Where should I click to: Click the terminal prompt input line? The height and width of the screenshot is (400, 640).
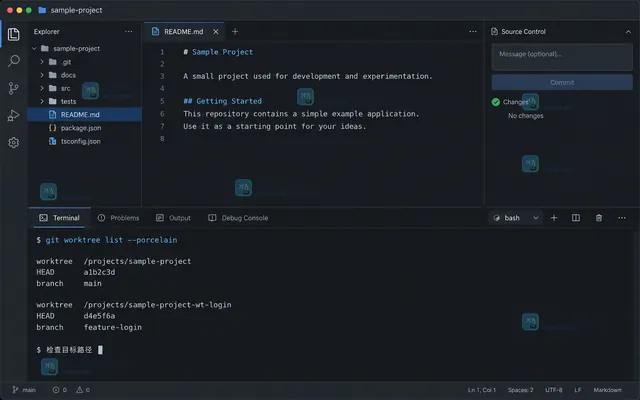click(69, 350)
